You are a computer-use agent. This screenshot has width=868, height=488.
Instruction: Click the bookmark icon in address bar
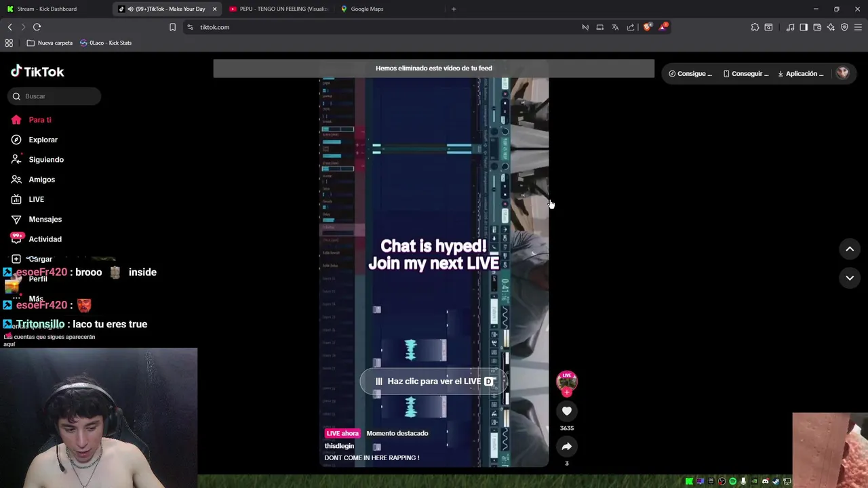point(172,27)
